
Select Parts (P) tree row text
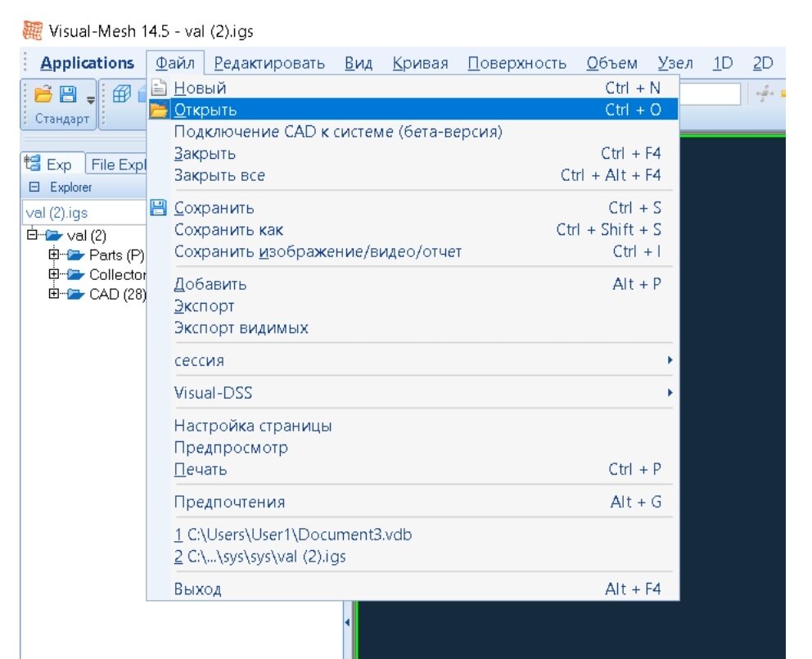tap(116, 255)
